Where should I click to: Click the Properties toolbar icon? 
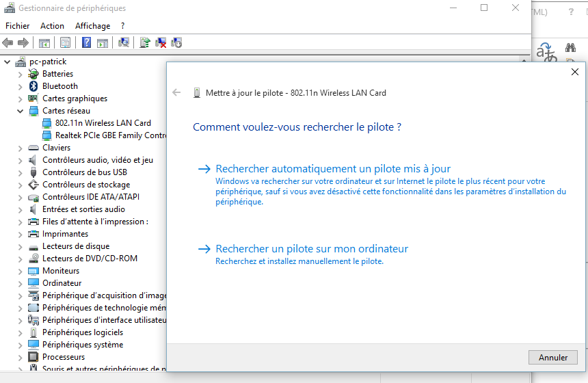[65, 42]
